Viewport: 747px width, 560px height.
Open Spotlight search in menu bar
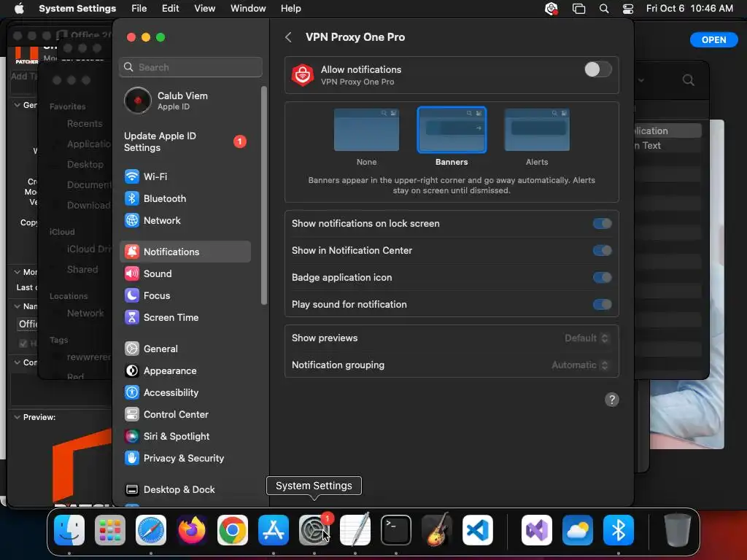603,9
